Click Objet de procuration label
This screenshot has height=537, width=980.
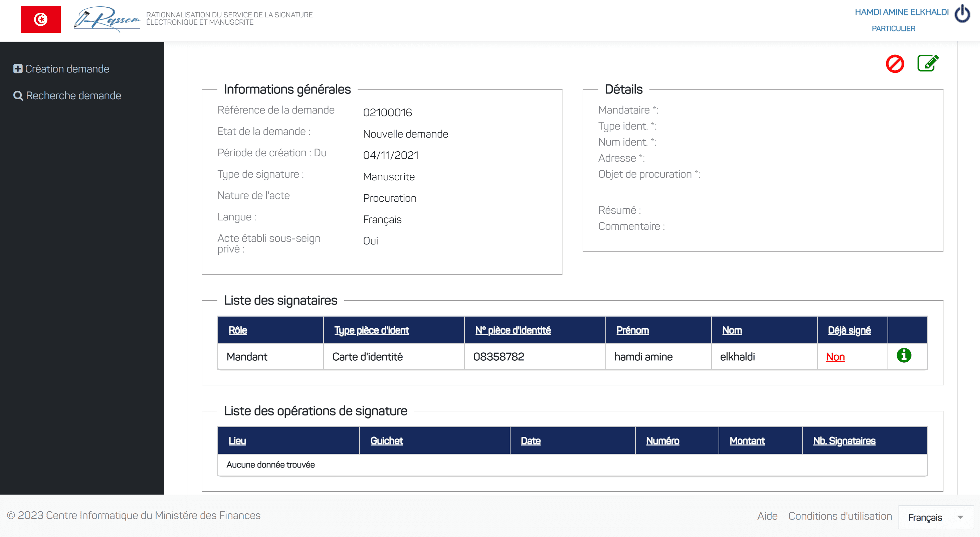pos(649,174)
